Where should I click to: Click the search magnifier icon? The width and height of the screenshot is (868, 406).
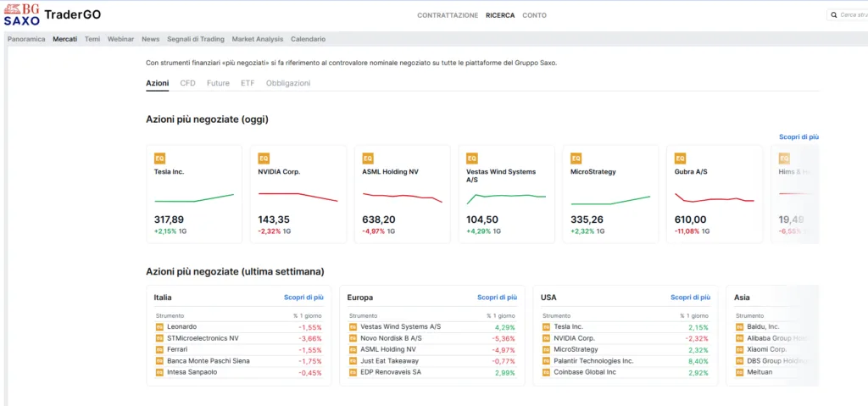[x=834, y=15]
